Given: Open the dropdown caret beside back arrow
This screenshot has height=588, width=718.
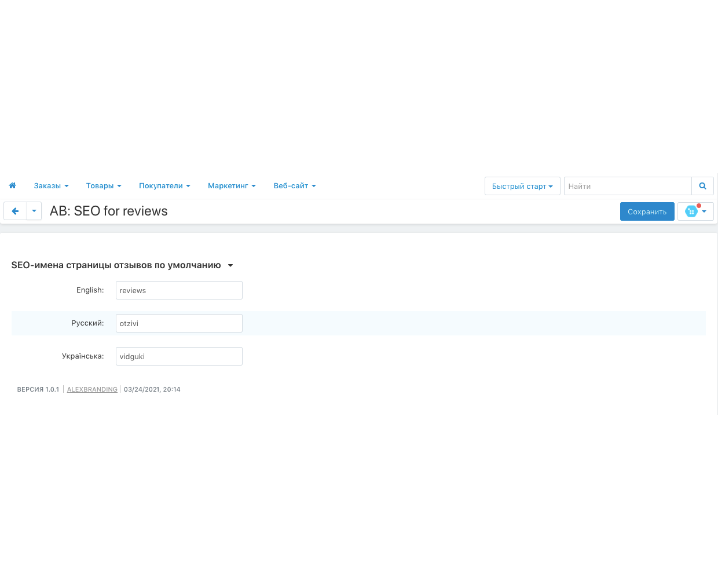Looking at the screenshot, I should pos(34,211).
